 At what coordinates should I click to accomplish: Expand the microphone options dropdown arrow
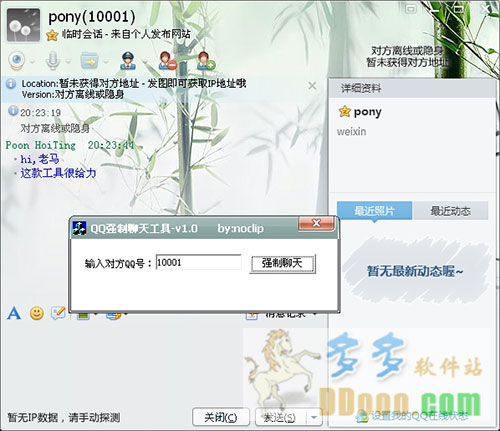[68, 61]
